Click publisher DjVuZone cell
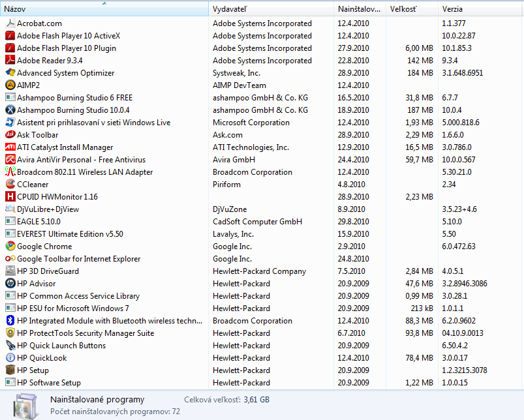The image size is (524, 420). point(230,209)
